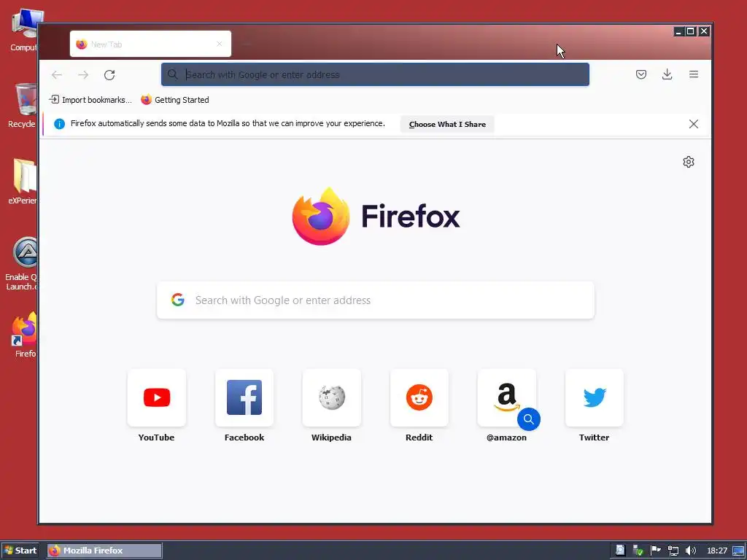
Task: Go forward using the forward arrow
Action: point(83,75)
